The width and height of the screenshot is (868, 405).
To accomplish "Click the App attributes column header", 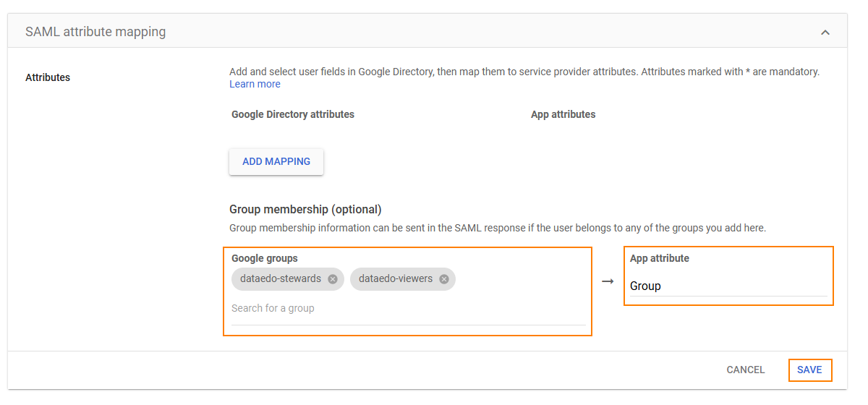I will pos(563,114).
